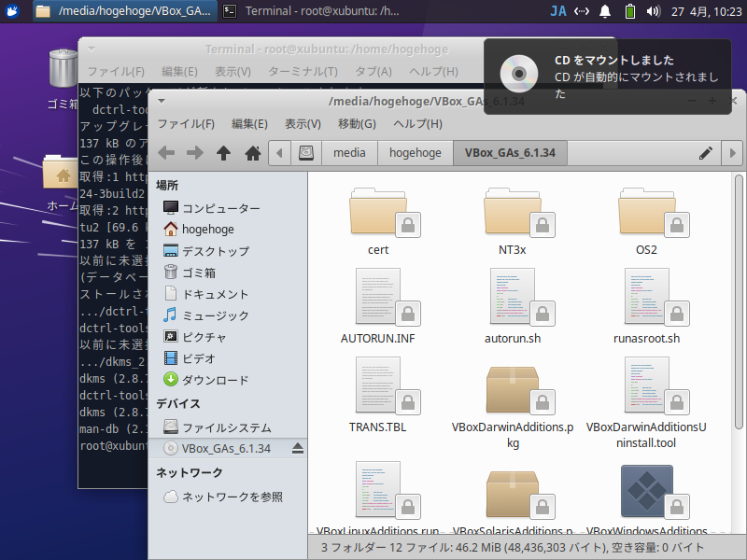Open the network connection indicator

click(582, 11)
